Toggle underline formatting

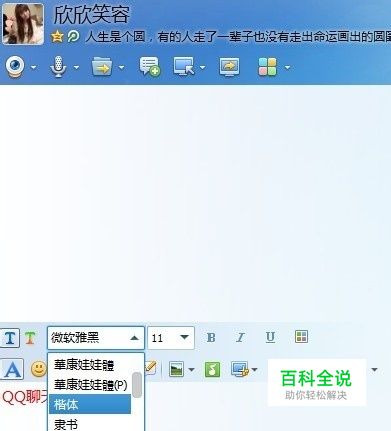click(x=270, y=337)
